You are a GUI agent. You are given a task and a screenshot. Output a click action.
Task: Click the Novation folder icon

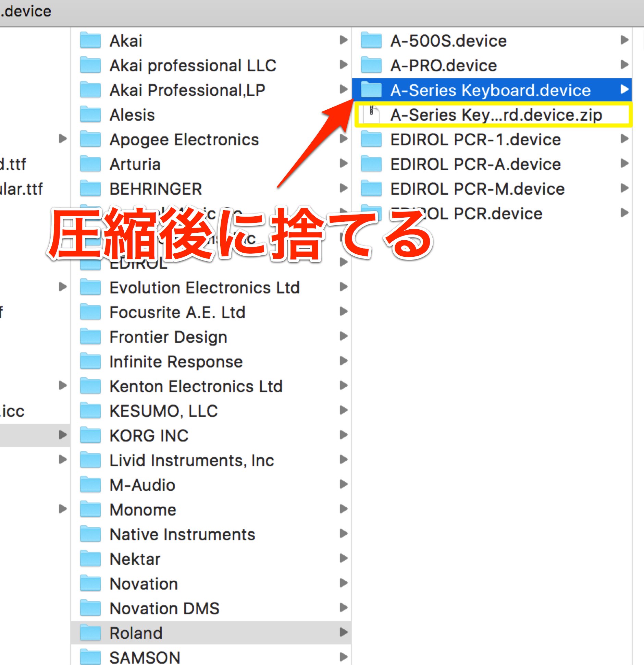(x=90, y=583)
